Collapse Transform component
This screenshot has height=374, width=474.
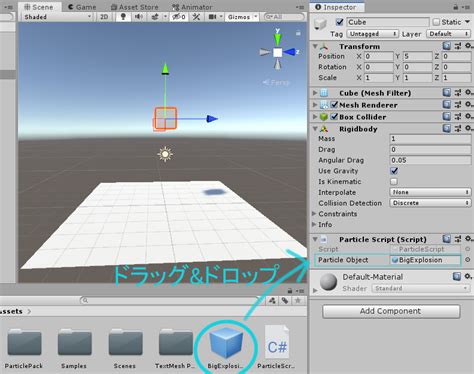click(x=315, y=46)
